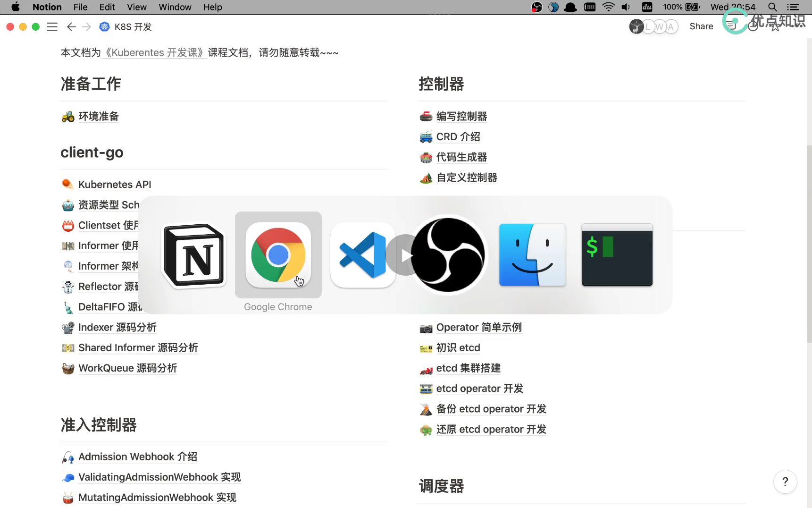
Task: Click the 调度器 heading
Action: 442,486
